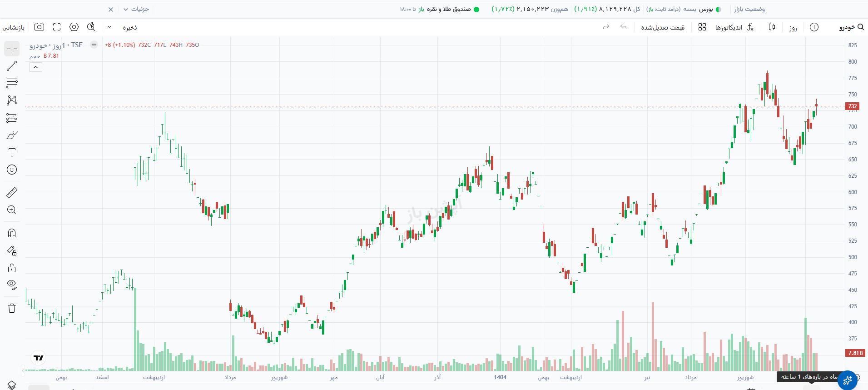Enter fullscreen chart mode

tap(57, 27)
